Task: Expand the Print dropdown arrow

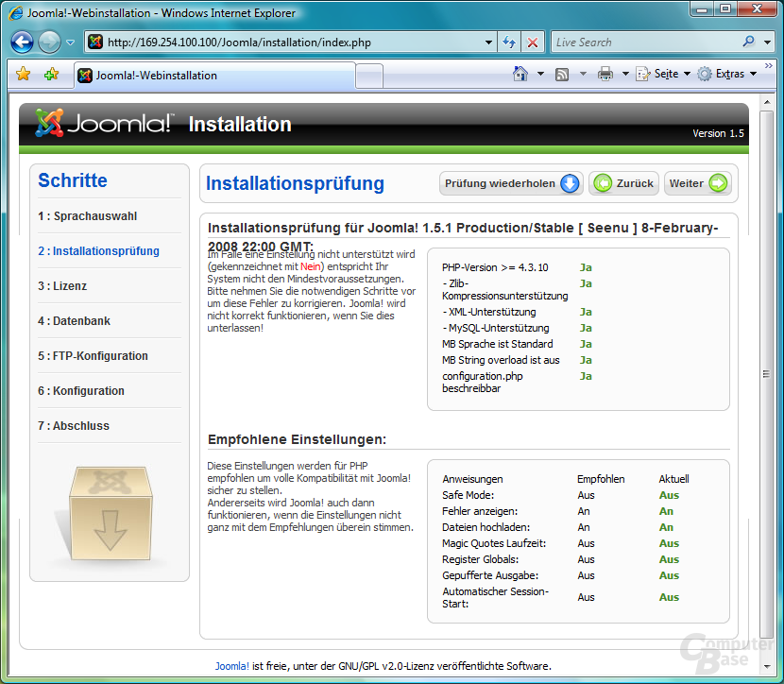Action: [x=625, y=74]
